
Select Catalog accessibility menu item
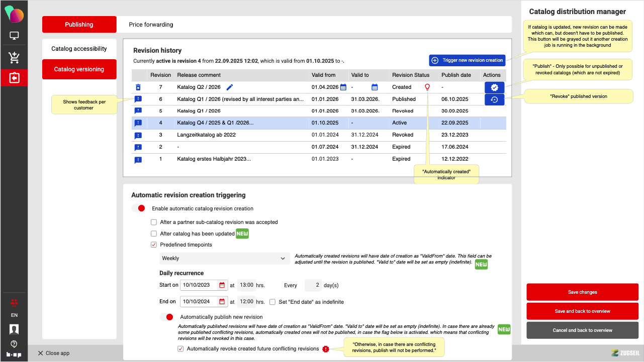[x=79, y=49]
